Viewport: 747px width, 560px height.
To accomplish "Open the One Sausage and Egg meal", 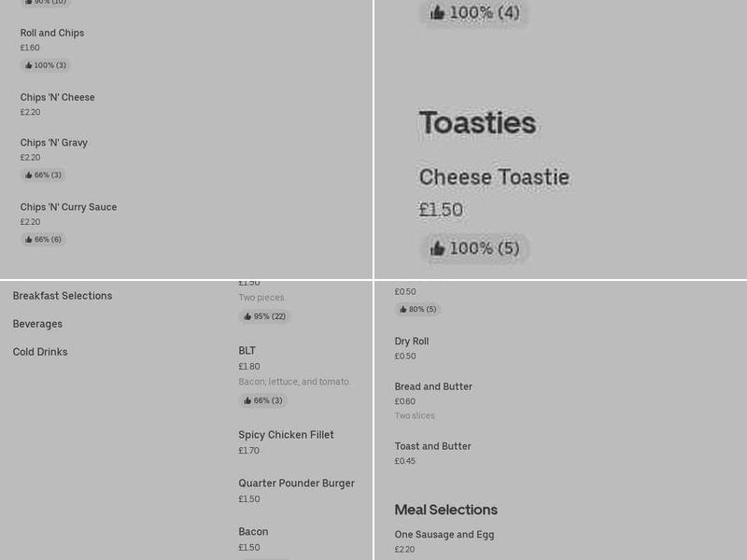I will [x=444, y=535].
